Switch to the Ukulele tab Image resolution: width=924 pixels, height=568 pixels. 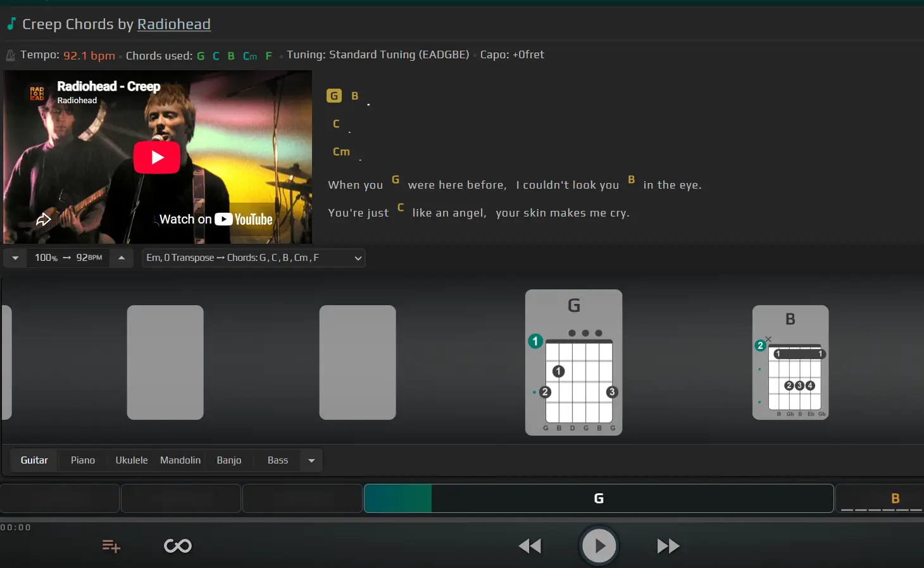click(132, 460)
